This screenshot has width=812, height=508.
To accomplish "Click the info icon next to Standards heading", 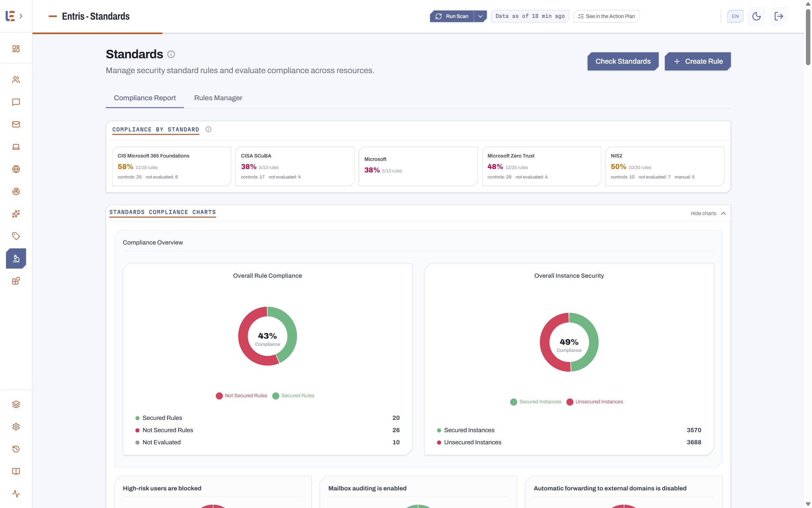I will (x=171, y=54).
